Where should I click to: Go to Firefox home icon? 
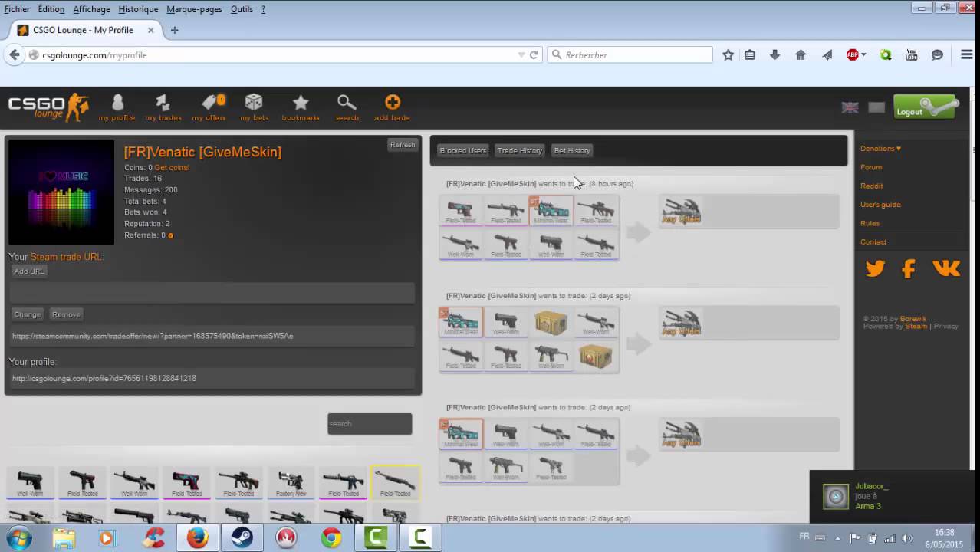click(x=801, y=55)
